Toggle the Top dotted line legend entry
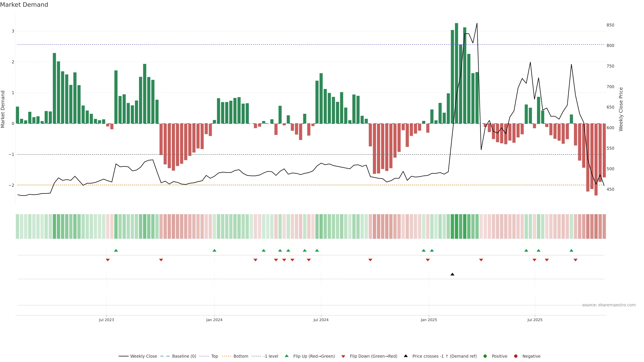The height and width of the screenshot is (362, 644). coord(214,356)
